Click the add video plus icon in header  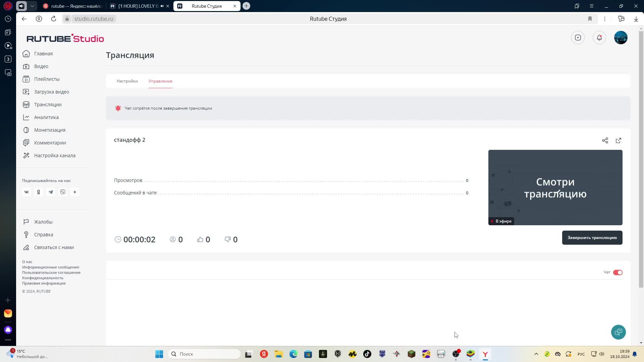pos(578,38)
